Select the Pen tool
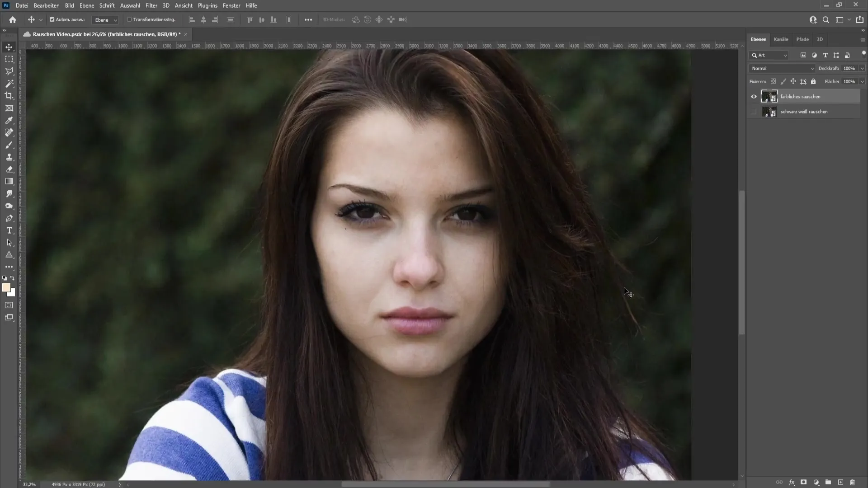 point(9,217)
